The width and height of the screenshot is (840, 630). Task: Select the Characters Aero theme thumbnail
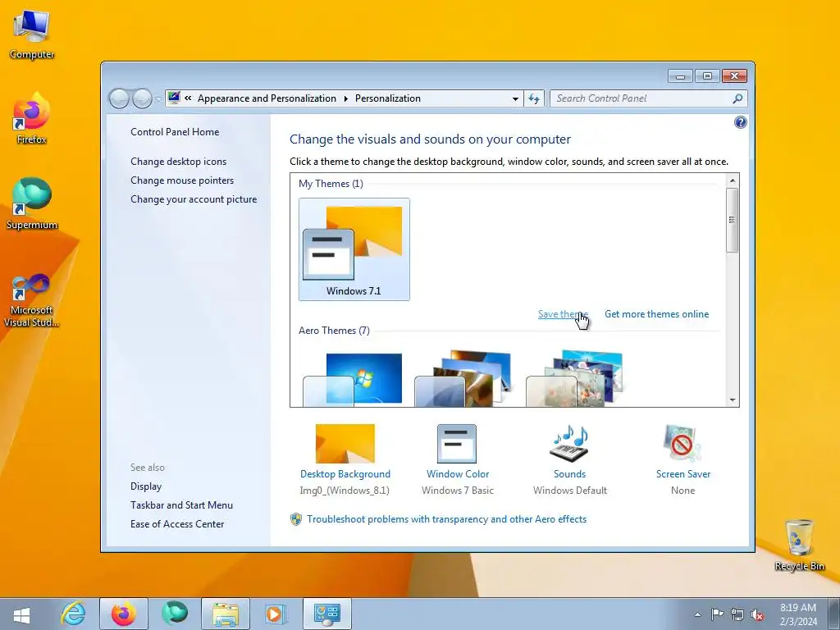click(575, 378)
